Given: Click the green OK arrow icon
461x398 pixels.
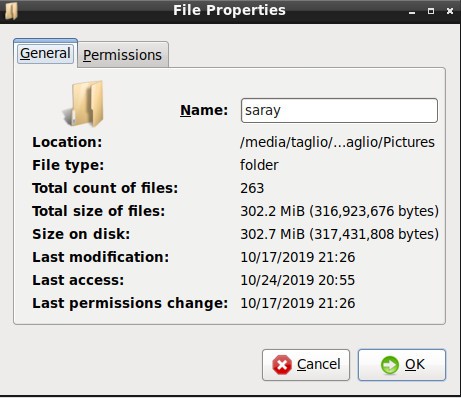Looking at the screenshot, I should 390,365.
